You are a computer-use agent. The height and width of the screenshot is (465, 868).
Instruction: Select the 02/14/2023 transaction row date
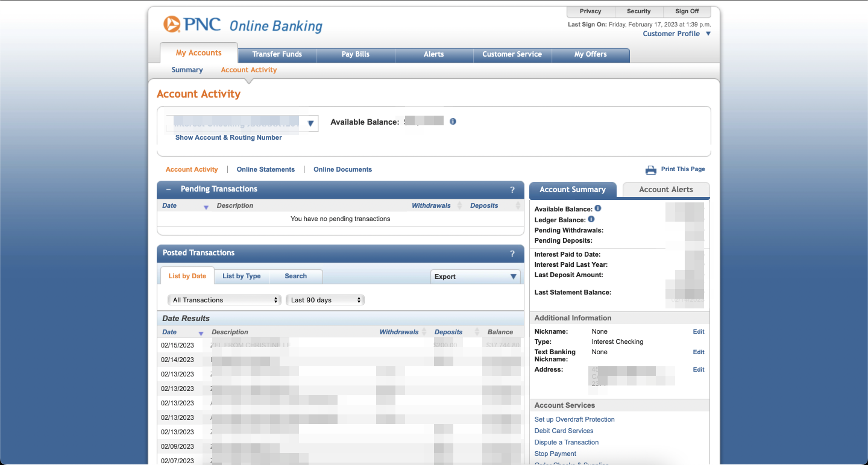pos(177,360)
